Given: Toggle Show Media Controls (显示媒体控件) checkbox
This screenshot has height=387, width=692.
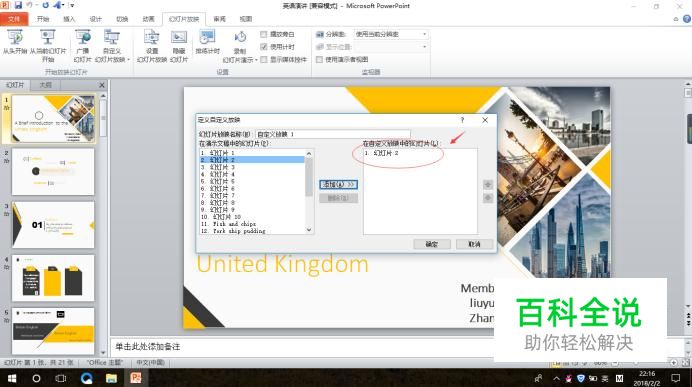Looking at the screenshot, I should 264,60.
